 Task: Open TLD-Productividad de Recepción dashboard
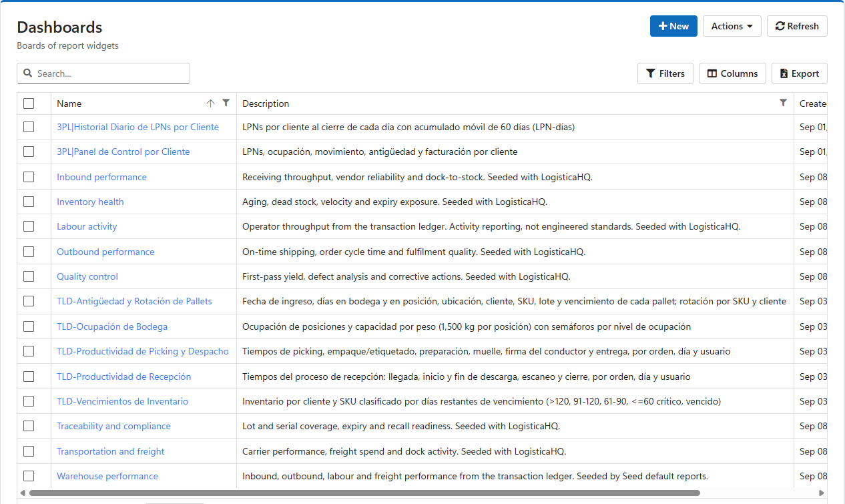[123, 376]
